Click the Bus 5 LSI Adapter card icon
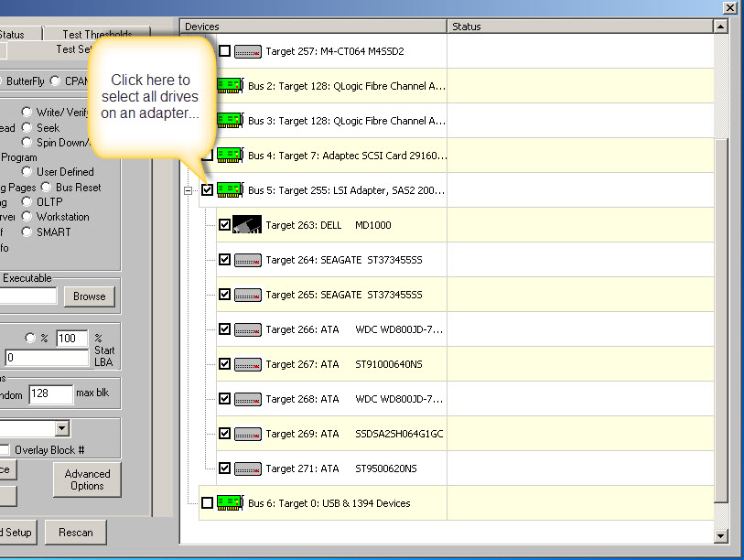 [x=231, y=189]
